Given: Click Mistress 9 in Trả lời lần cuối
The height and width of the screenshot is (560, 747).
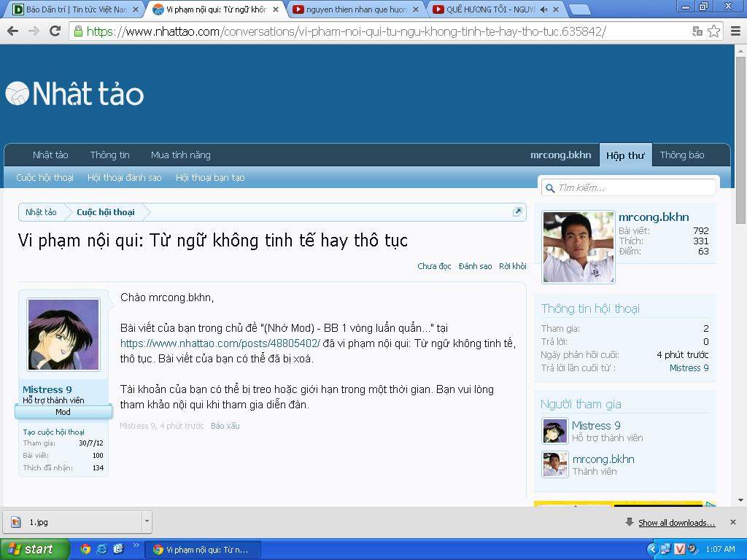Looking at the screenshot, I should tap(689, 368).
